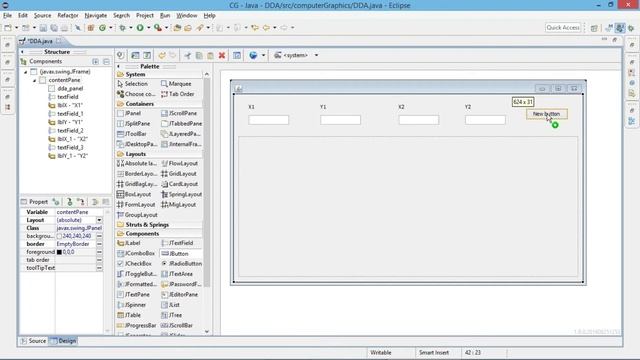The height and width of the screenshot is (360, 640).
Task: Collapse the Structure panel arrow
Action: (x=22, y=52)
